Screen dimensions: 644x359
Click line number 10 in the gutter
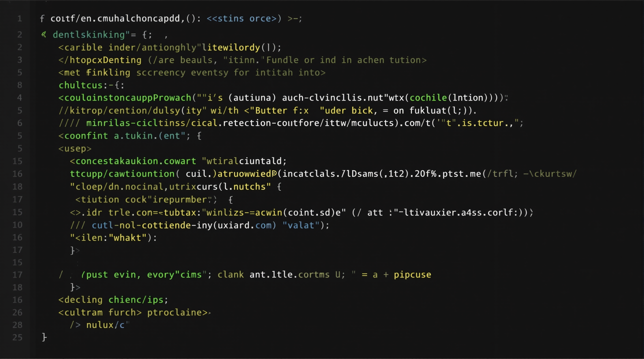tap(18, 225)
